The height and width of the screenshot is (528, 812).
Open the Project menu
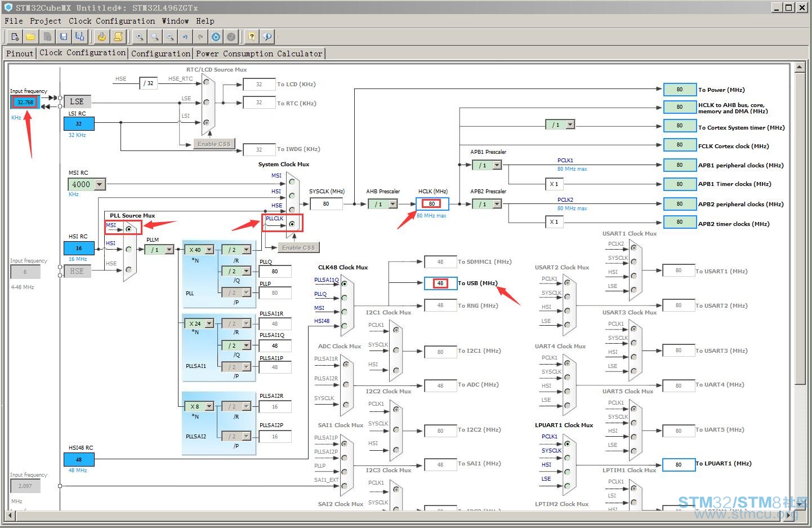[46, 21]
